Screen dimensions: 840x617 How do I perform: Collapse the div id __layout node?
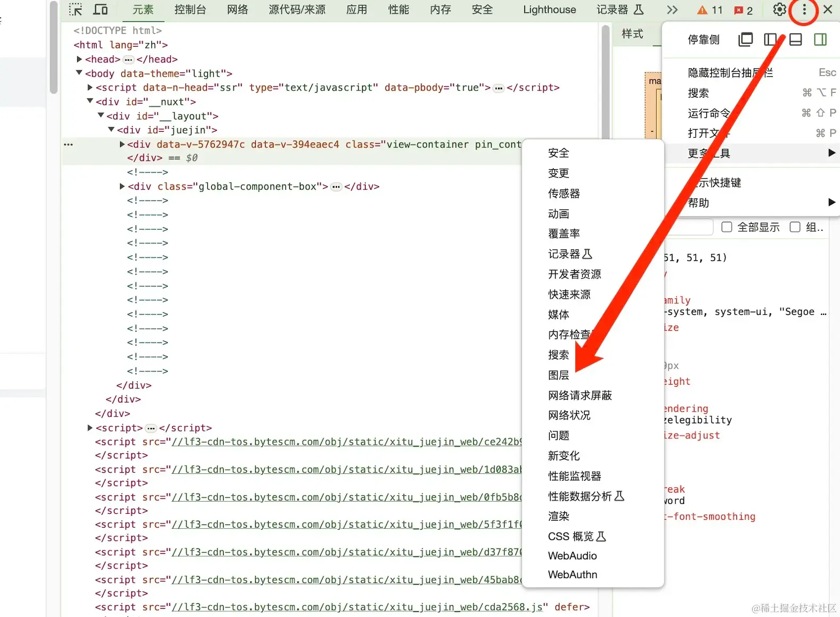point(100,115)
